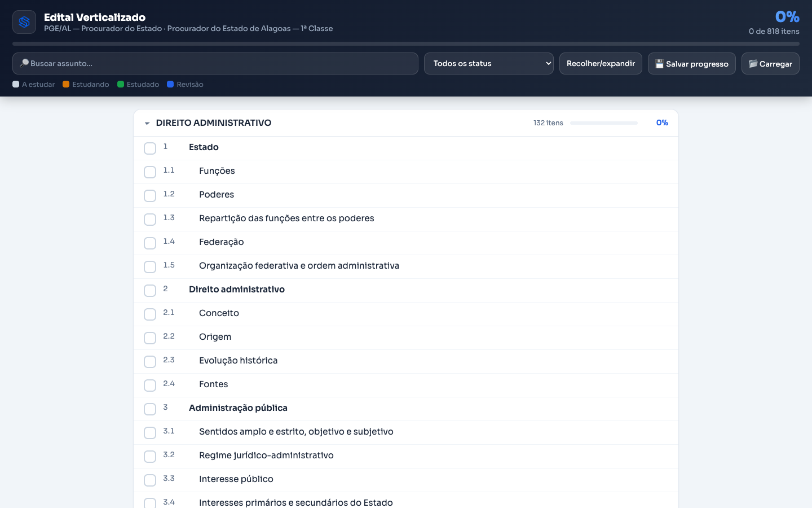Screen dimensions: 812x508
Task: Click the large 0% header percentage
Action: pyautogui.click(x=787, y=17)
